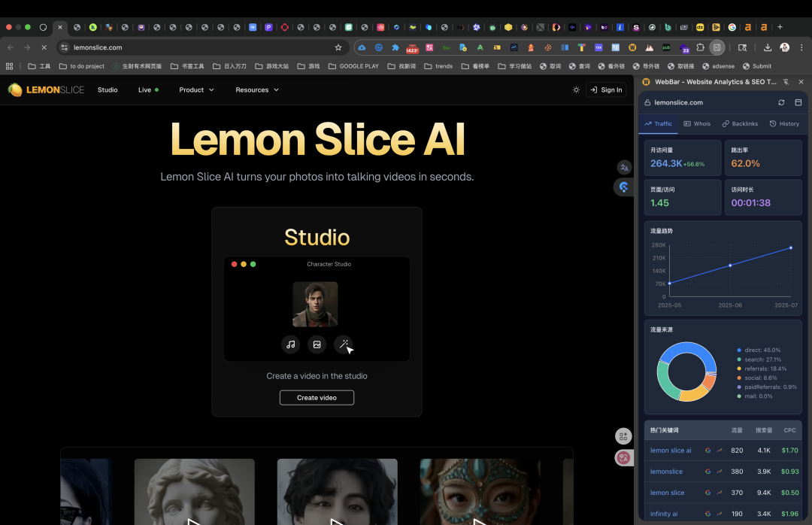Image resolution: width=812 pixels, height=525 pixels.
Task: Click the address bar URL field
Action: point(202,47)
